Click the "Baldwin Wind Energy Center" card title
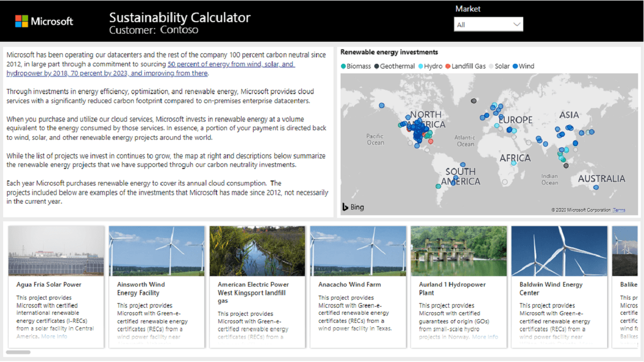Image resolution: width=644 pixels, height=362 pixels. (x=551, y=289)
